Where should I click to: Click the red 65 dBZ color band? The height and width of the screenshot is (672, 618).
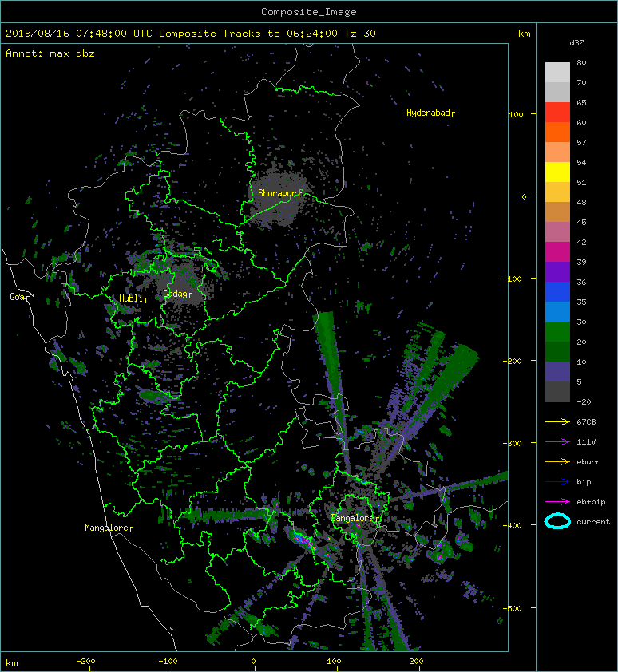click(557, 112)
